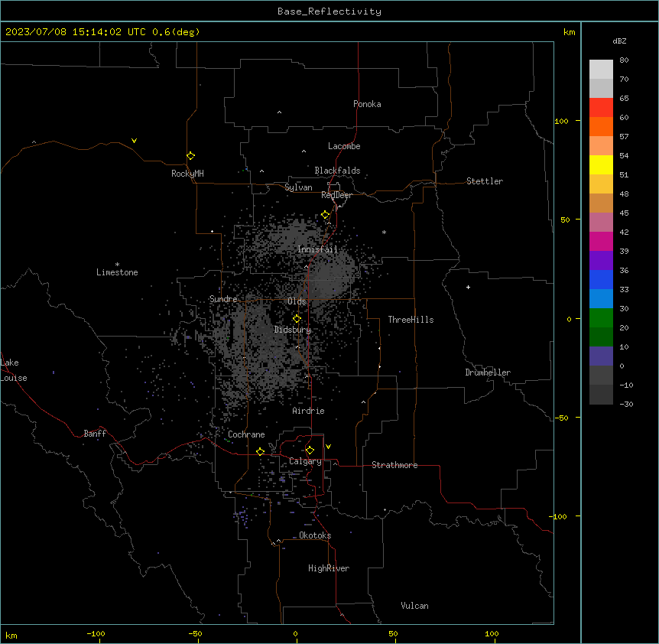Image resolution: width=659 pixels, height=644 pixels.
Task: Click the 50 tick on right axis
Action: click(565, 220)
